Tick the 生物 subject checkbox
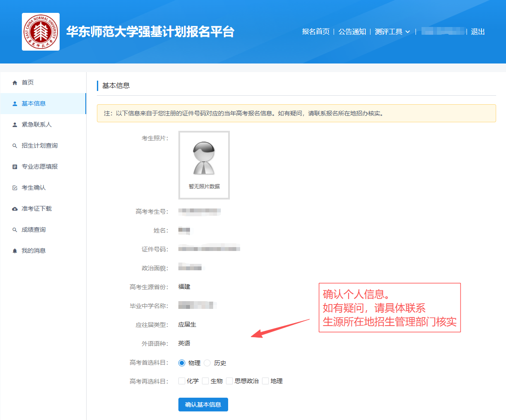 [205, 381]
